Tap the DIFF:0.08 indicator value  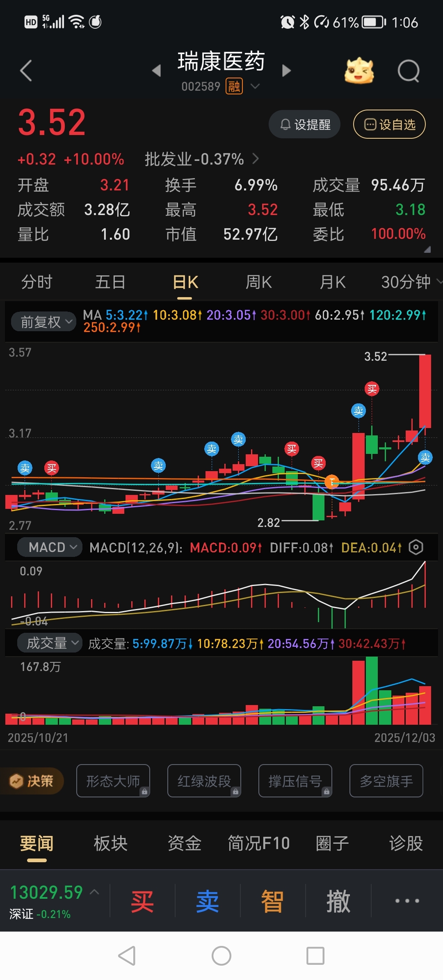(301, 547)
